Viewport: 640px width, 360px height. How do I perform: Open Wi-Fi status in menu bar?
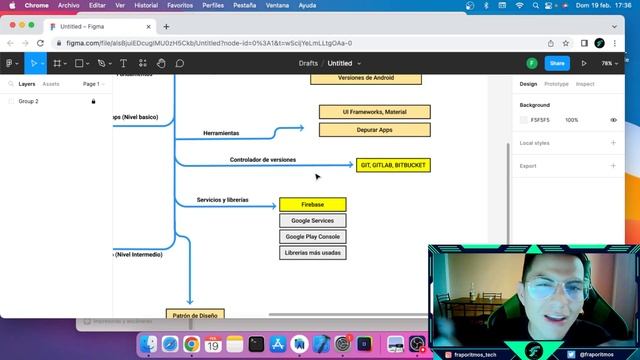(520, 5)
